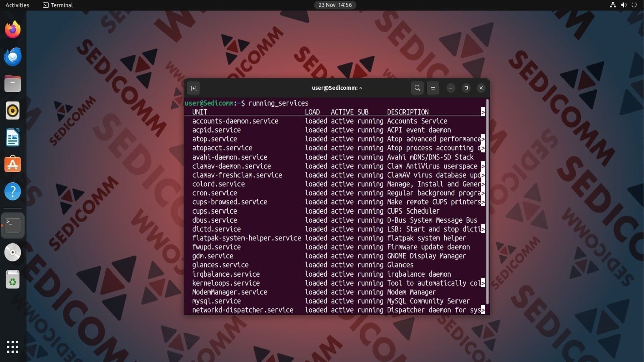Click dbus.service unit name
Screen dimensions: 644x362
tap(214, 220)
